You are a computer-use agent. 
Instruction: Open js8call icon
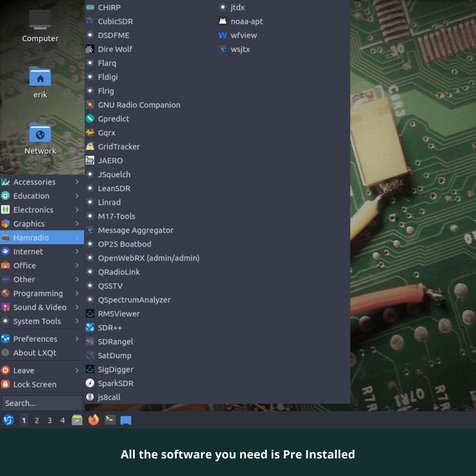pos(90,397)
